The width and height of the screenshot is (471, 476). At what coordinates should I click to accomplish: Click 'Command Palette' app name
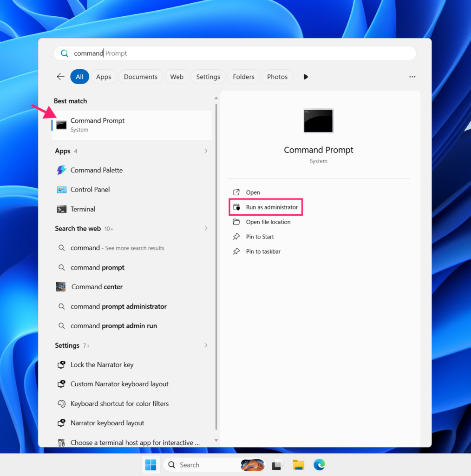point(97,170)
